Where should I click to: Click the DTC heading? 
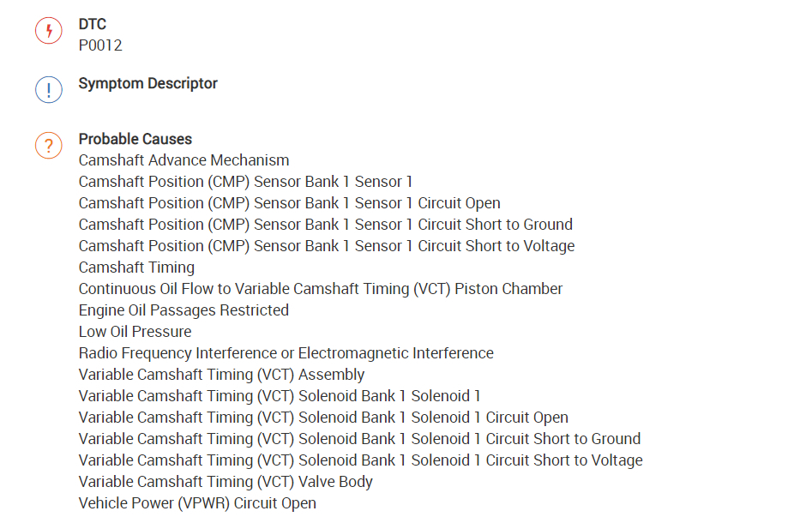pos(93,24)
